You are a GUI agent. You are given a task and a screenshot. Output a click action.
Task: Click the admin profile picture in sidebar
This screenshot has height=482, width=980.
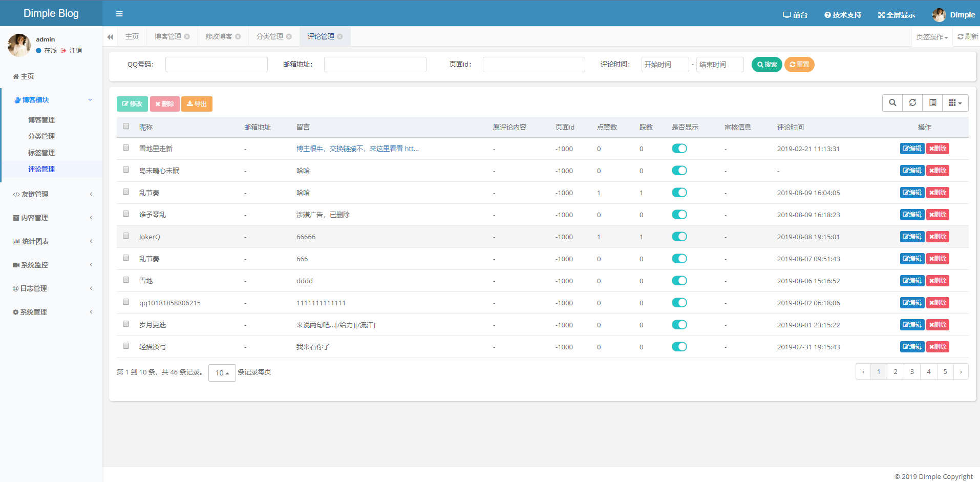pos(19,45)
